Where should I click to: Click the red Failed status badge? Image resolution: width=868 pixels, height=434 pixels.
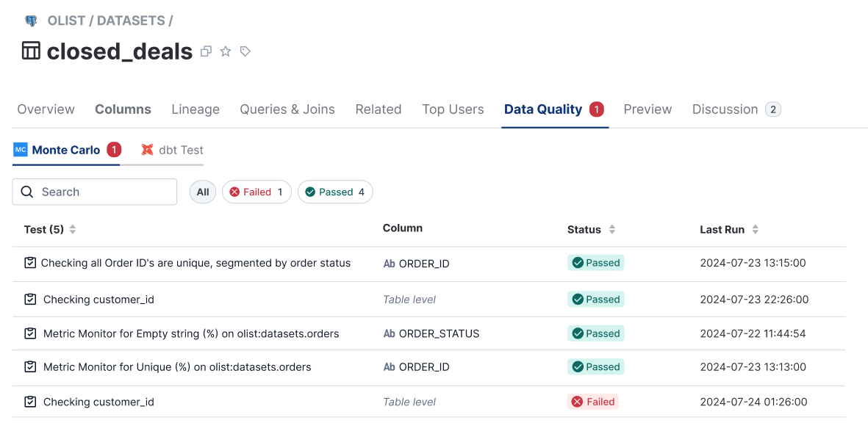click(x=593, y=402)
